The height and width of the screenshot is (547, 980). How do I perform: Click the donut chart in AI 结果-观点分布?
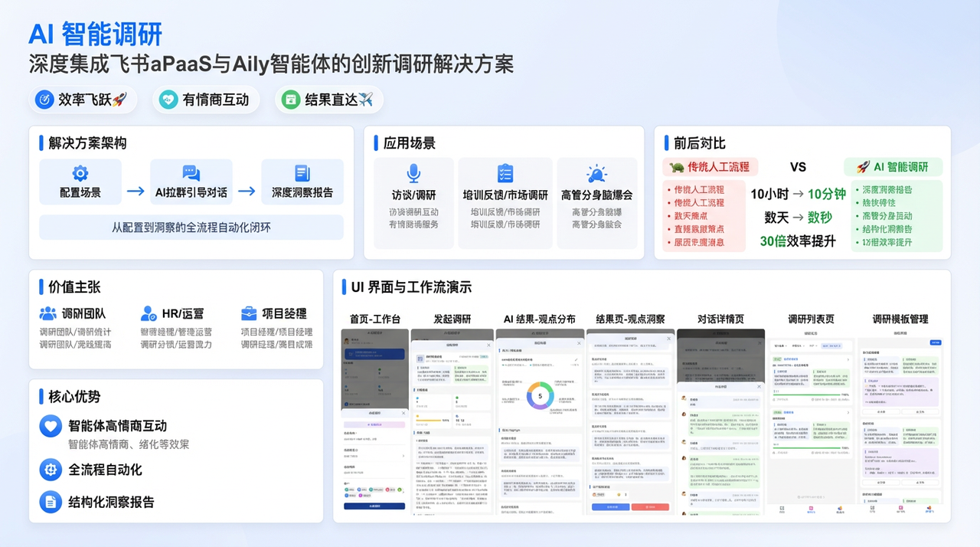(x=540, y=396)
